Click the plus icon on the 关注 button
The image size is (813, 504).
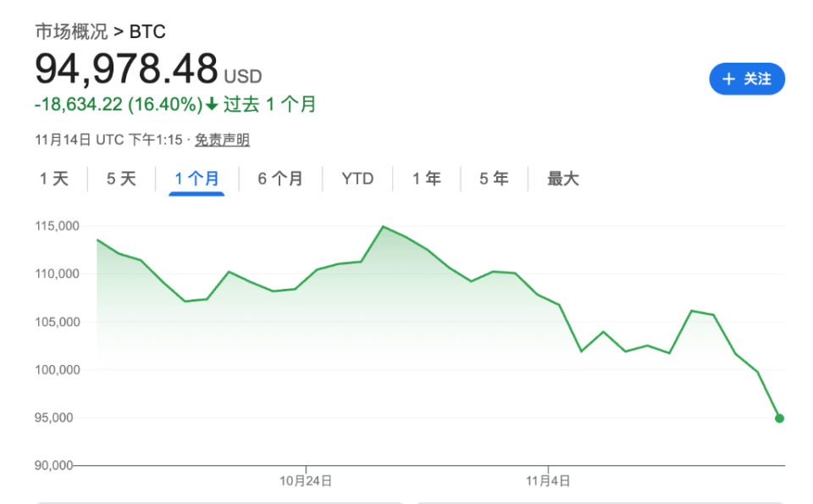click(727, 79)
